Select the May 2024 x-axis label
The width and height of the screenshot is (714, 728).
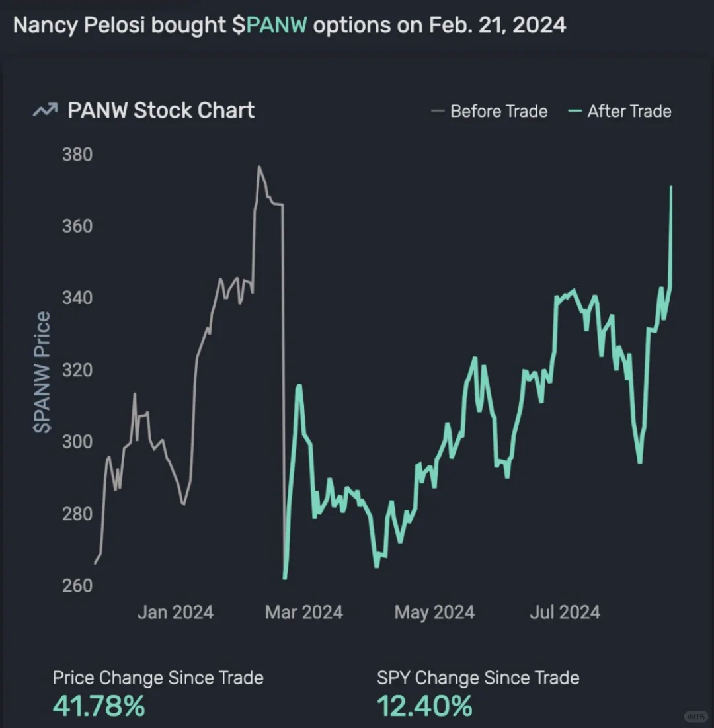pos(434,612)
